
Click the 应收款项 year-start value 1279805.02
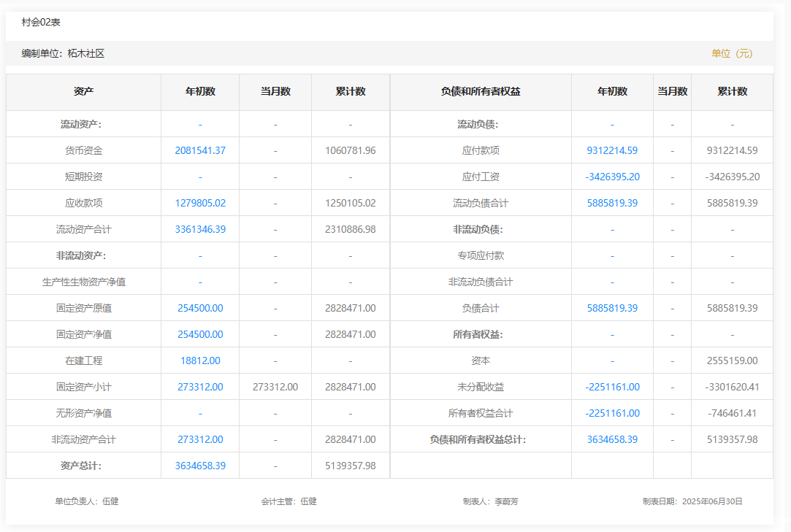pos(200,203)
